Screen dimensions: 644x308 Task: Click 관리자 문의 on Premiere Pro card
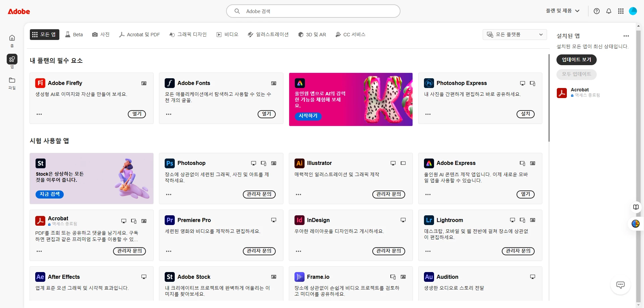point(259,251)
